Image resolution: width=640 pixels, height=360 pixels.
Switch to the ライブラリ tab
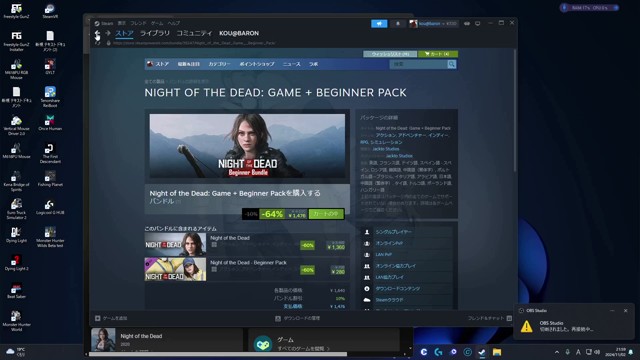click(x=155, y=33)
